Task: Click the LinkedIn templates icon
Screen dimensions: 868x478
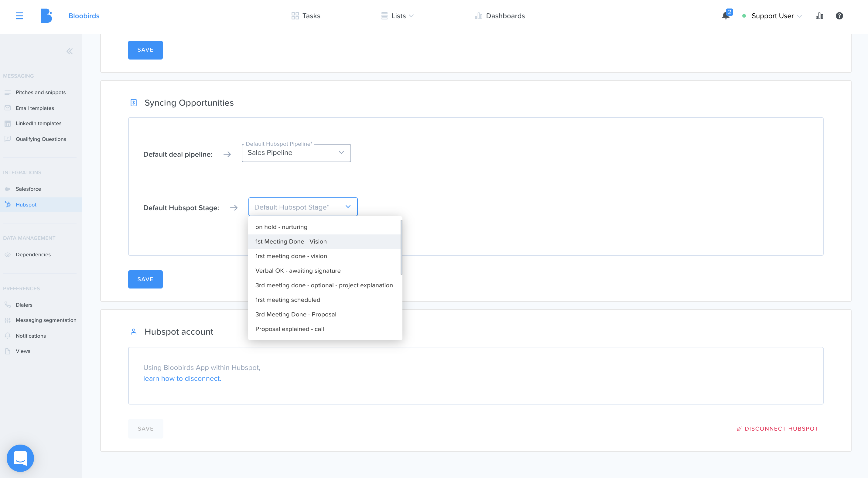Action: [x=7, y=123]
